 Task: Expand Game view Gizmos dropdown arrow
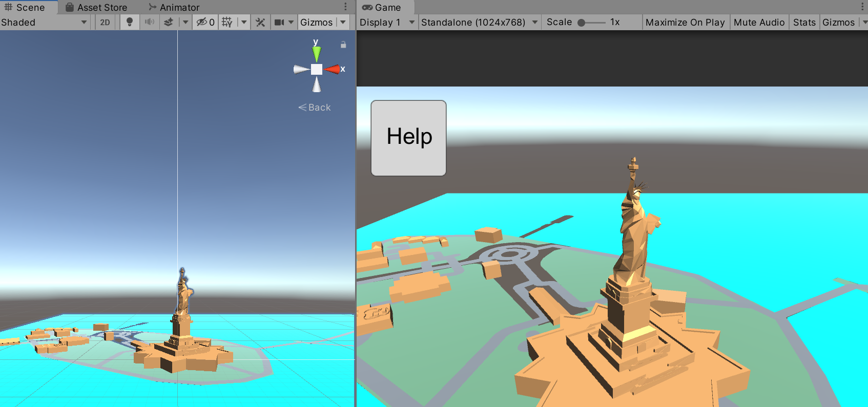tap(864, 22)
